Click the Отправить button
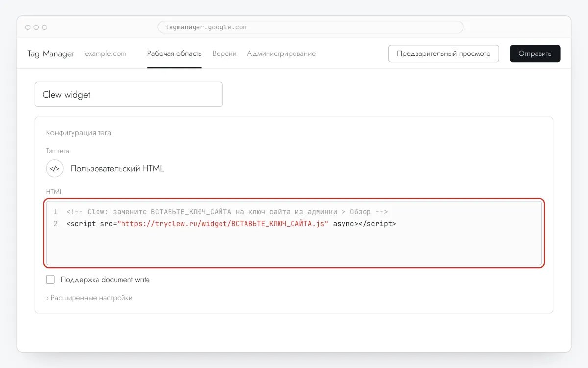Screen dimensions: 588x368 coord(535,53)
